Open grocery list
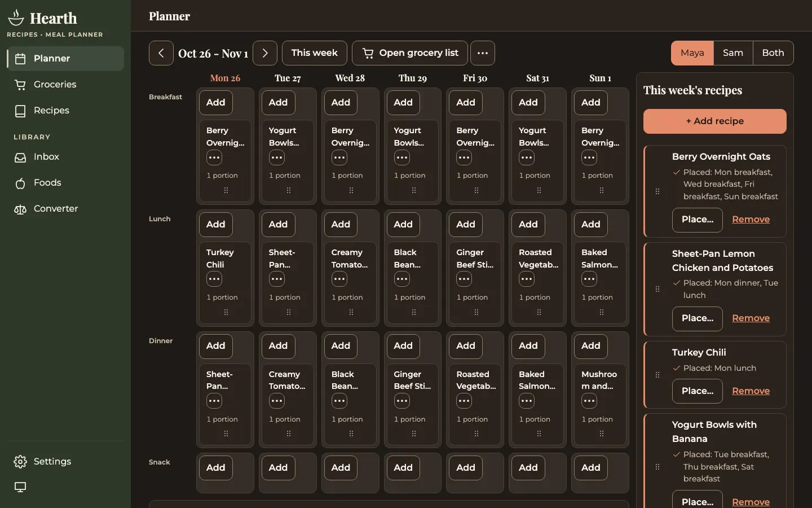Image resolution: width=812 pixels, height=508 pixels. [x=410, y=53]
